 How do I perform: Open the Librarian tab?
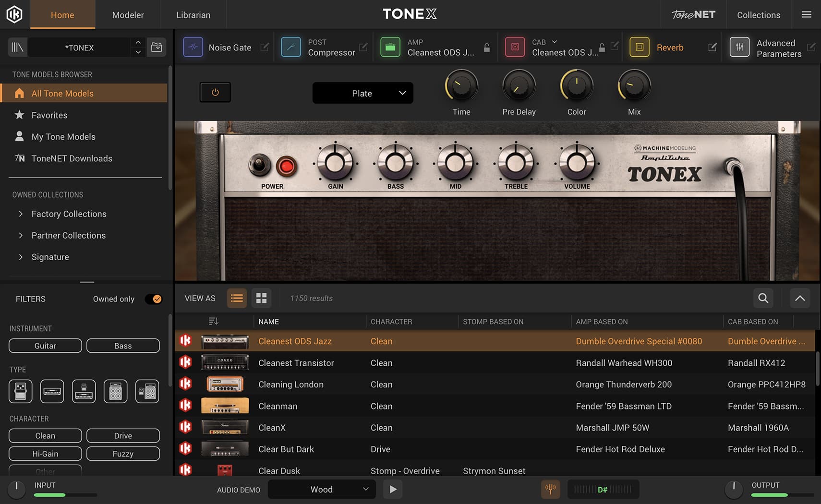(x=193, y=15)
